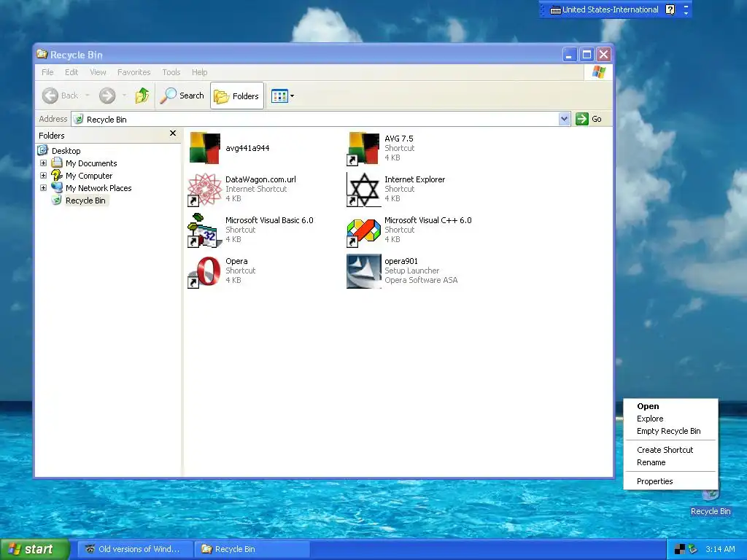Image resolution: width=747 pixels, height=560 pixels.
Task: Click the 'Internet Shortcut' description text
Action: pos(256,189)
